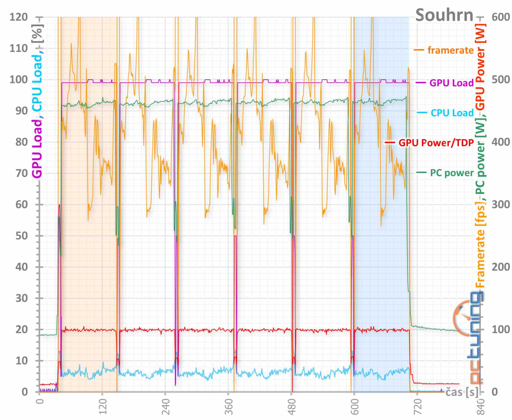Image resolution: width=512 pixels, height=420 pixels.
Task: Click the 'Souhrn' chart title
Action: click(444, 15)
